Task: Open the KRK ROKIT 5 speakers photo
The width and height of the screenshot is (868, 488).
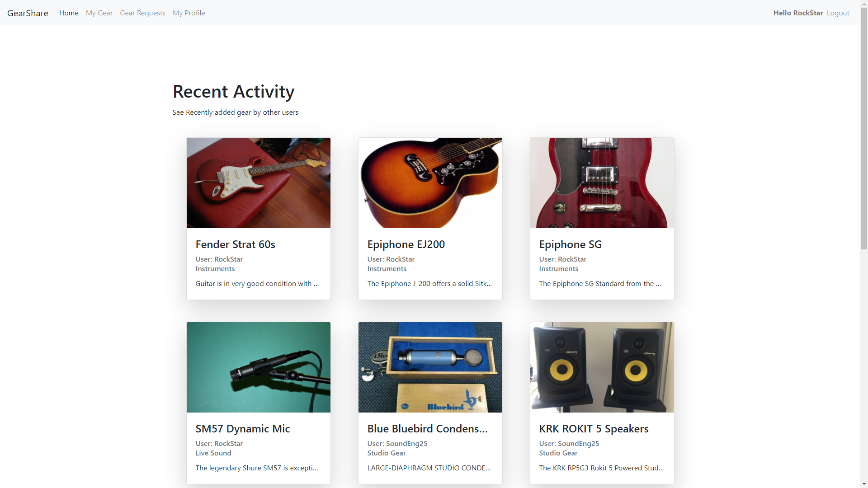Action: click(x=602, y=367)
